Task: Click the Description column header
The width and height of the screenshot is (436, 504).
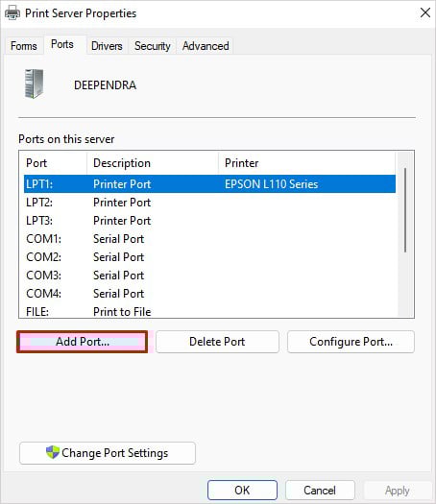Action: tap(153, 163)
